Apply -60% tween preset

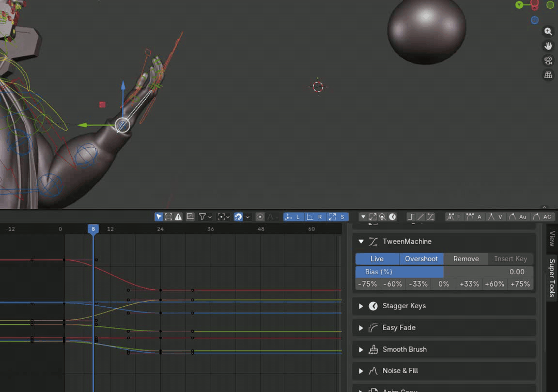point(393,284)
